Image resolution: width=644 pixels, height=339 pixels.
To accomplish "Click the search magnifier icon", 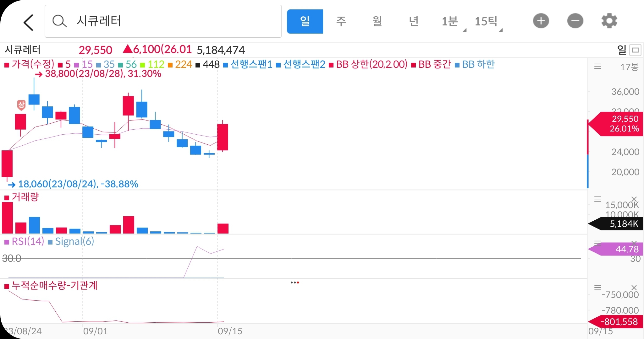I will [x=59, y=21].
